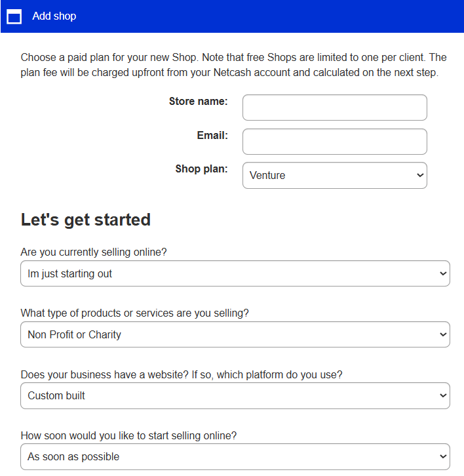
Task: Open the Non Profit or Charity dropdown
Action: coord(235,335)
